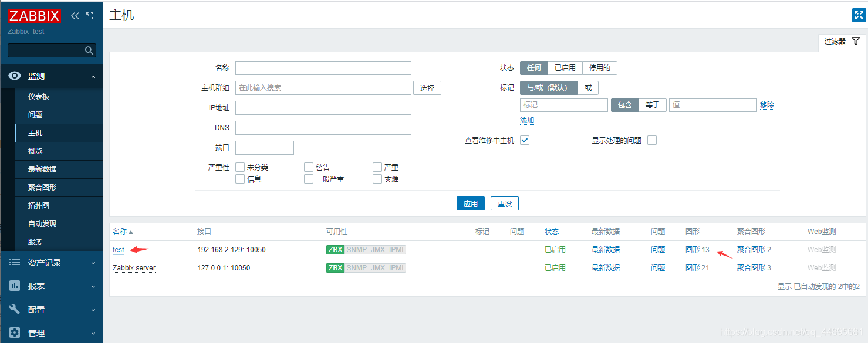Open 最新数据 in sidebar
Screen dimensions: 868x343
[59, 169]
